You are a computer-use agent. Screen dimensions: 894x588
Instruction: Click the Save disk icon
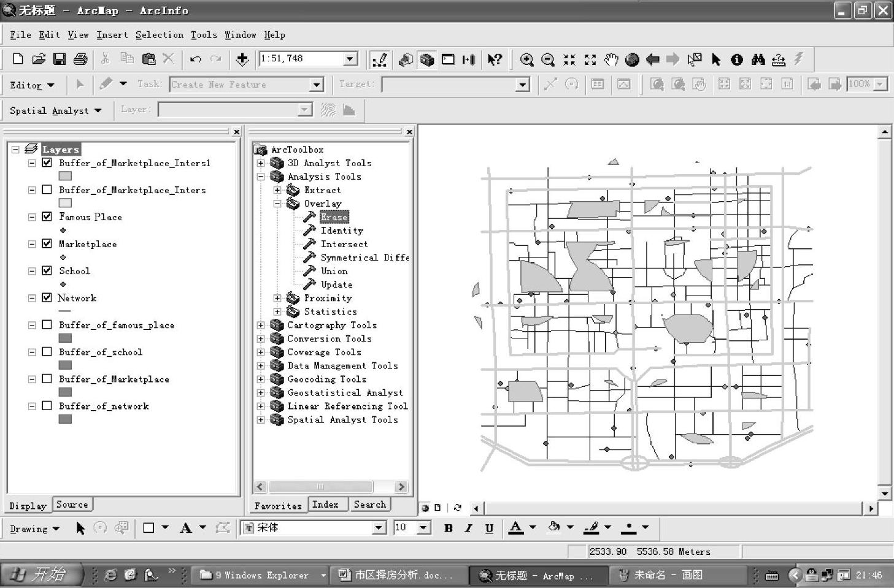[x=60, y=59]
